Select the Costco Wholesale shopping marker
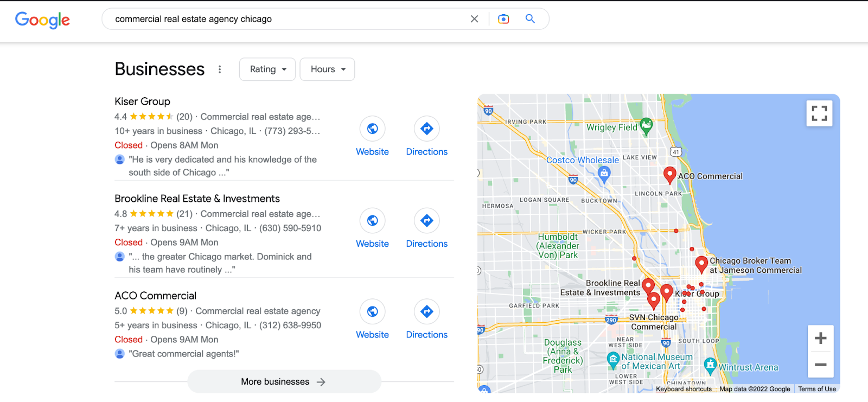This screenshot has width=868, height=402. [x=604, y=174]
